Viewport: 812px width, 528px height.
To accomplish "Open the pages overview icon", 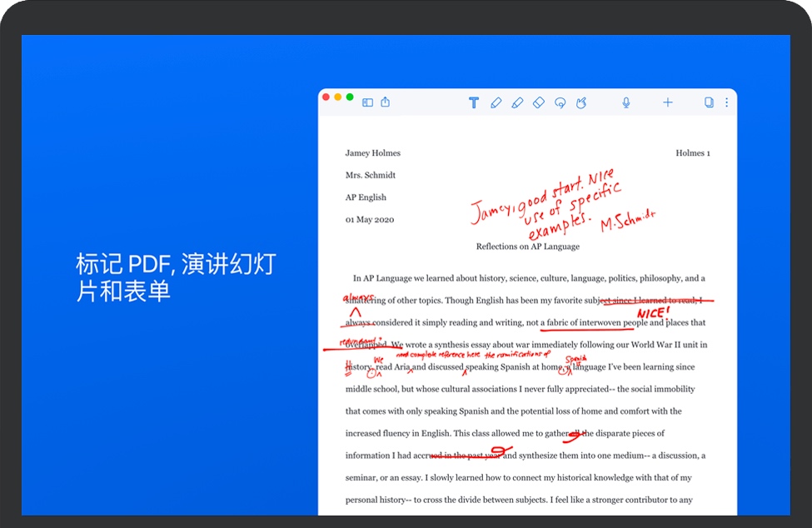I will tap(709, 102).
